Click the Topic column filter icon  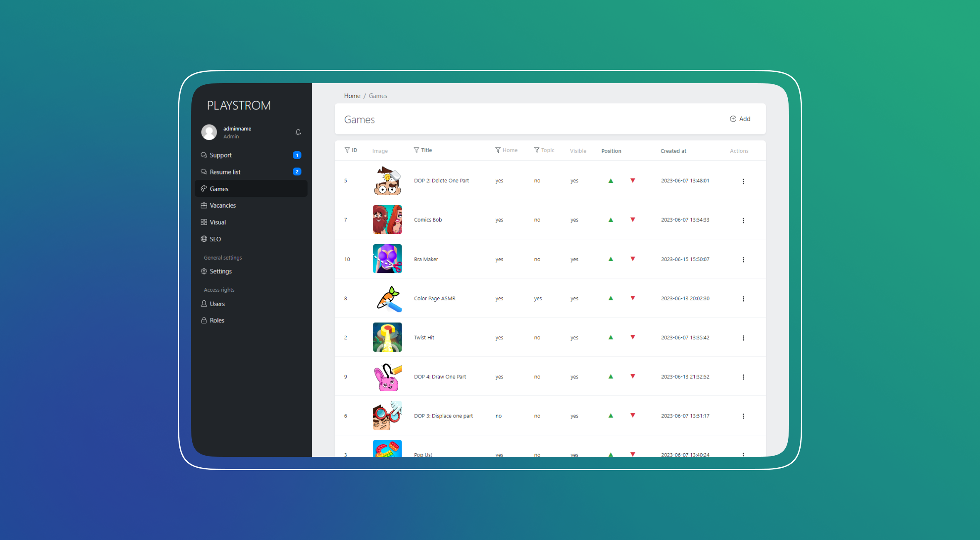click(x=537, y=150)
